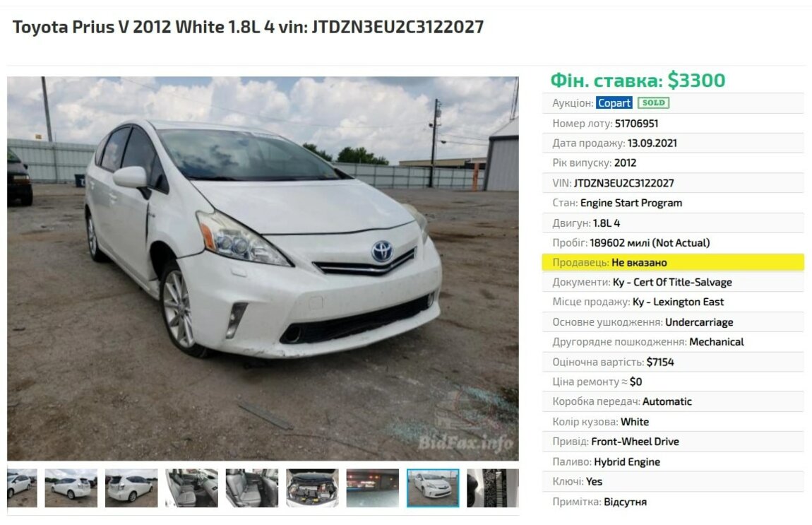812x525 pixels.
Task: Open the front seats interior thumbnail
Action: pos(191,488)
